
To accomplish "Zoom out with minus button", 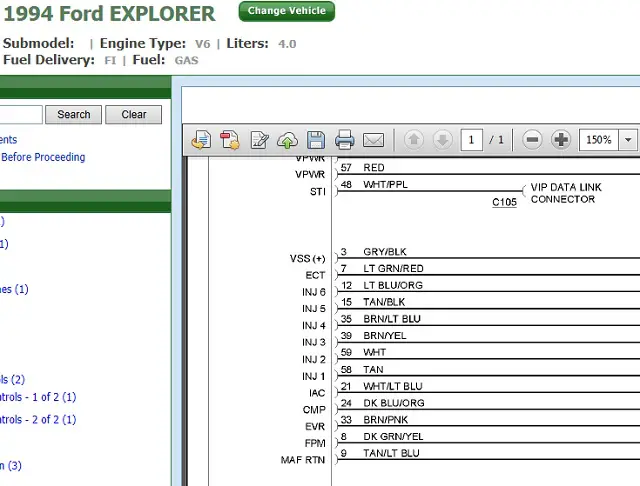I will pos(532,140).
